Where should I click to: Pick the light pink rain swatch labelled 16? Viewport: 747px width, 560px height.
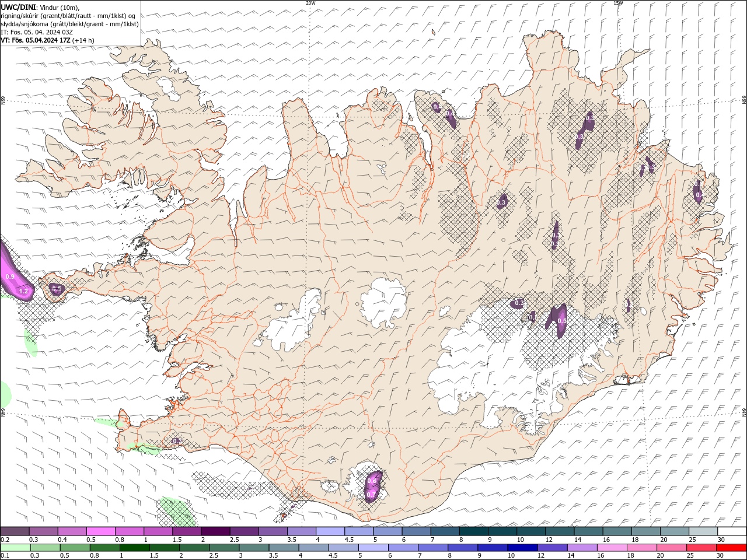612,548
